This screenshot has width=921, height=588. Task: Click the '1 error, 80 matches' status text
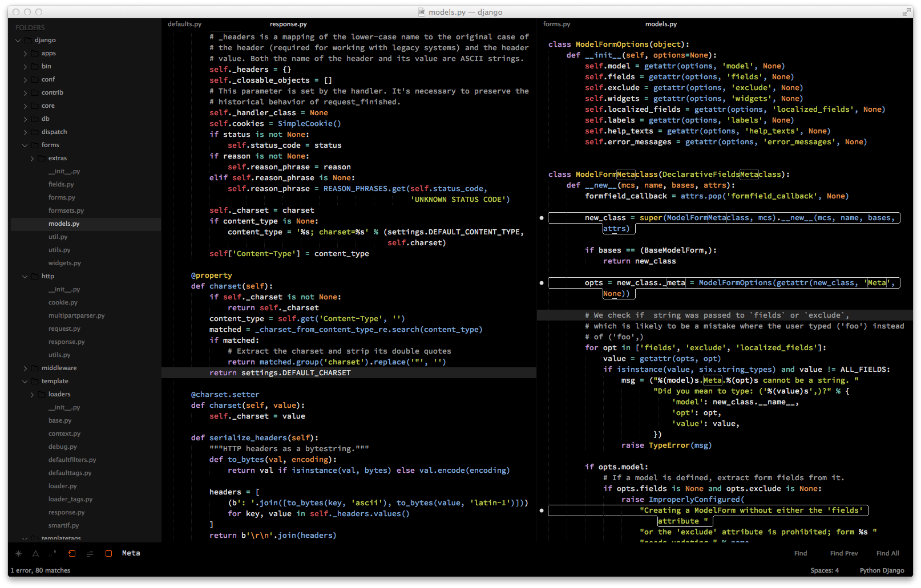click(41, 570)
